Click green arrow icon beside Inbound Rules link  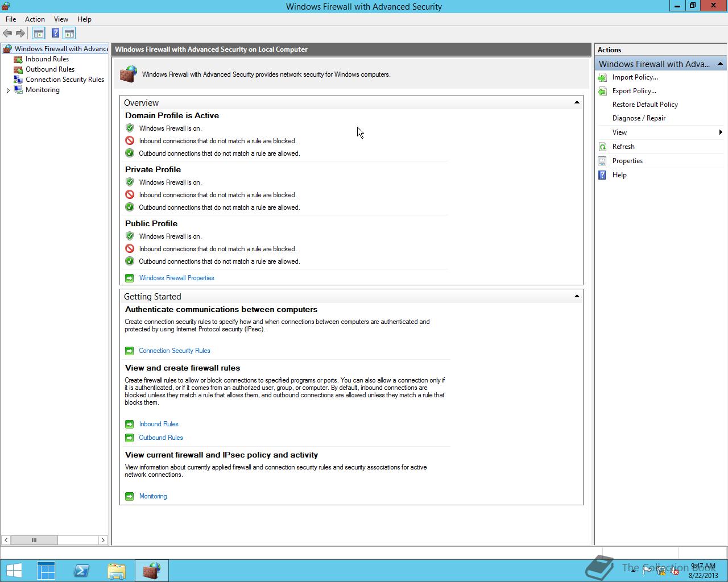pos(130,424)
